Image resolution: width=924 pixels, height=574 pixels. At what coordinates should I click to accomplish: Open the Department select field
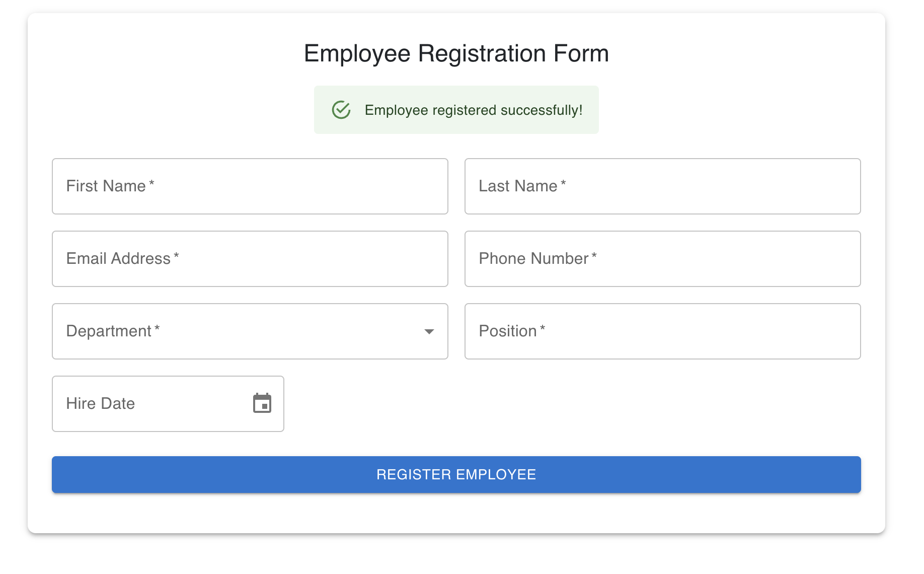point(242,331)
